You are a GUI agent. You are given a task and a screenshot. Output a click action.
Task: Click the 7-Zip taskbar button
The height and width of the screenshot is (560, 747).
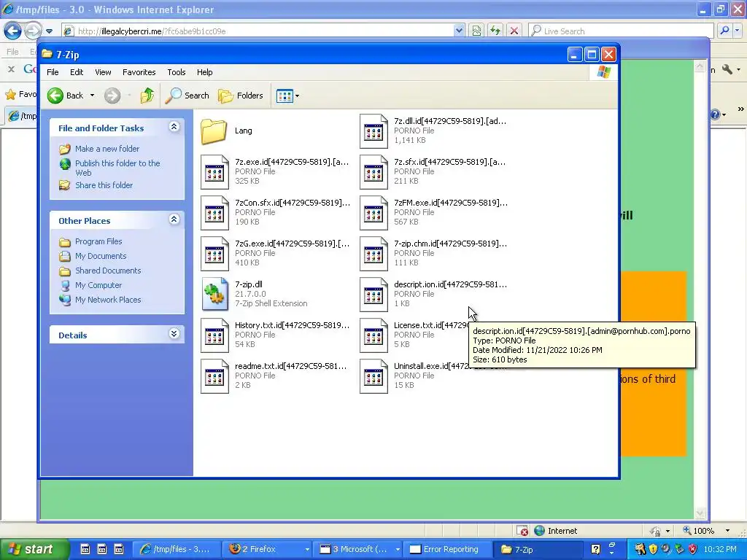pos(538,549)
